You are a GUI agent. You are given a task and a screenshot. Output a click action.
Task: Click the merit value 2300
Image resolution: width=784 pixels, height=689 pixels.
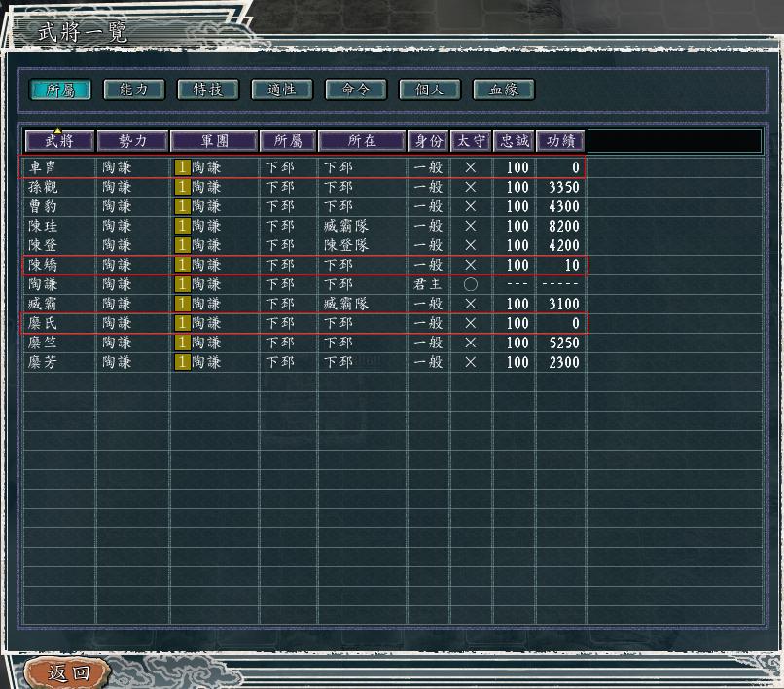(x=564, y=363)
